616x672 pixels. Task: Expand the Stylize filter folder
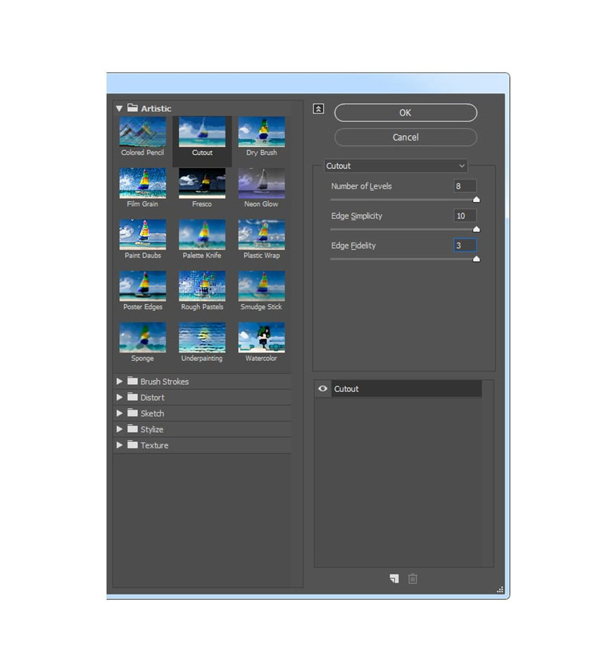[119, 429]
